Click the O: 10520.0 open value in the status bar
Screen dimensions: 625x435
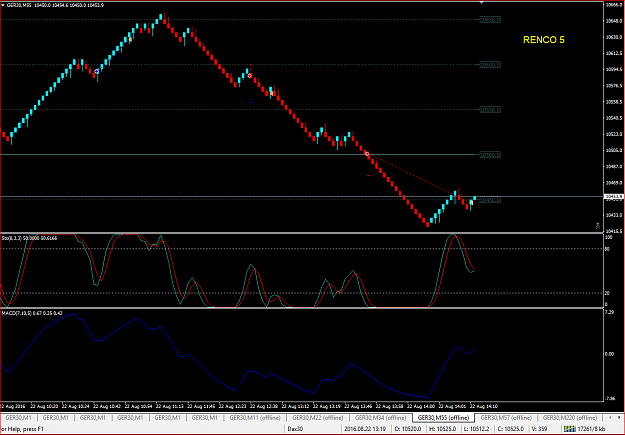(408, 429)
